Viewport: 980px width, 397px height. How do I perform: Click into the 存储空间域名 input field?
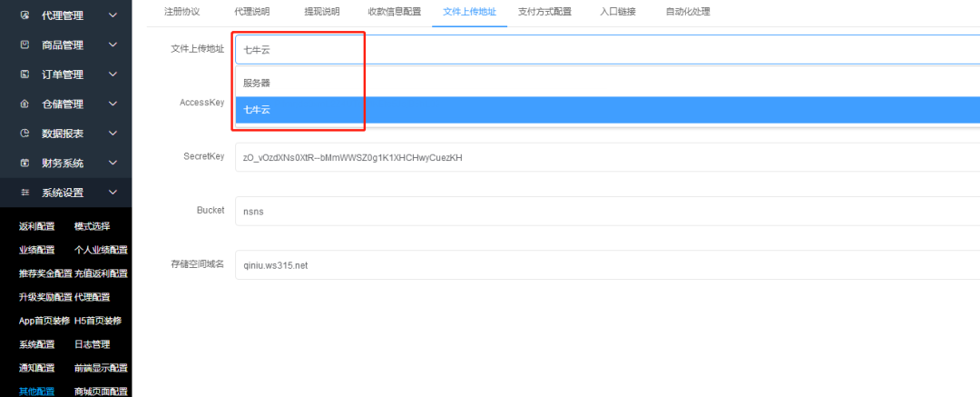click(607, 265)
